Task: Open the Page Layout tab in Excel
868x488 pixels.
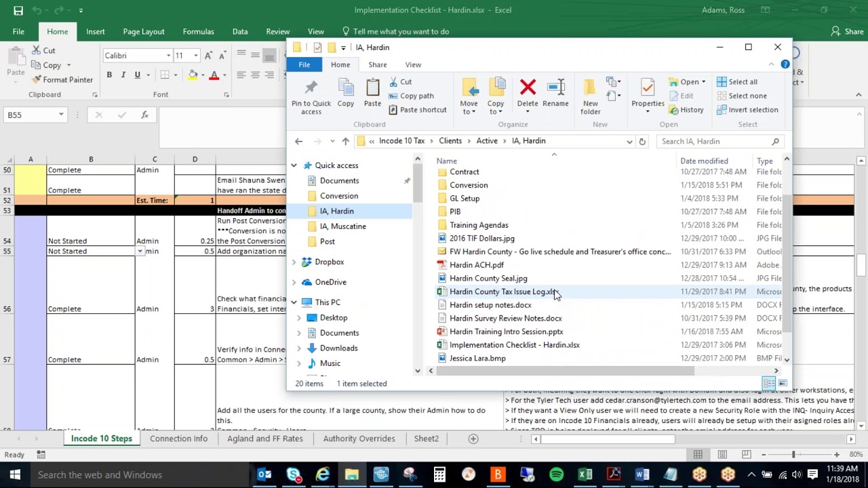Action: click(x=144, y=31)
